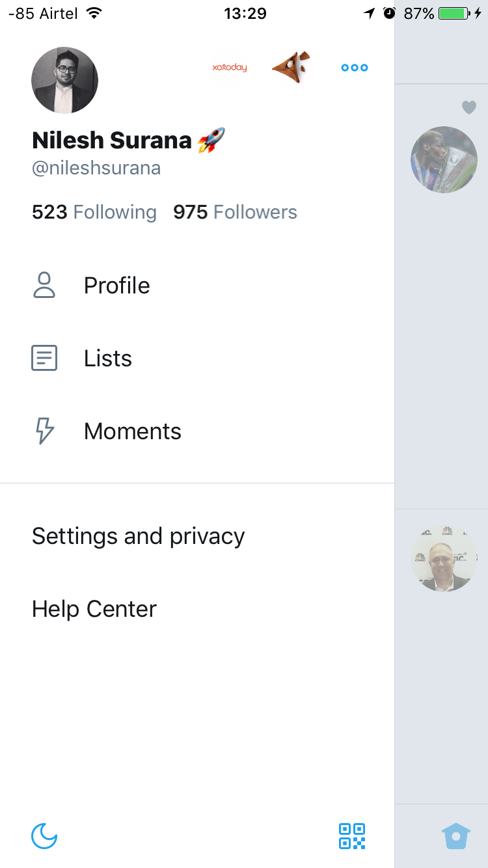Open Nilesh Surana's profile photo
Image resolution: width=488 pixels, height=868 pixels.
[x=64, y=80]
